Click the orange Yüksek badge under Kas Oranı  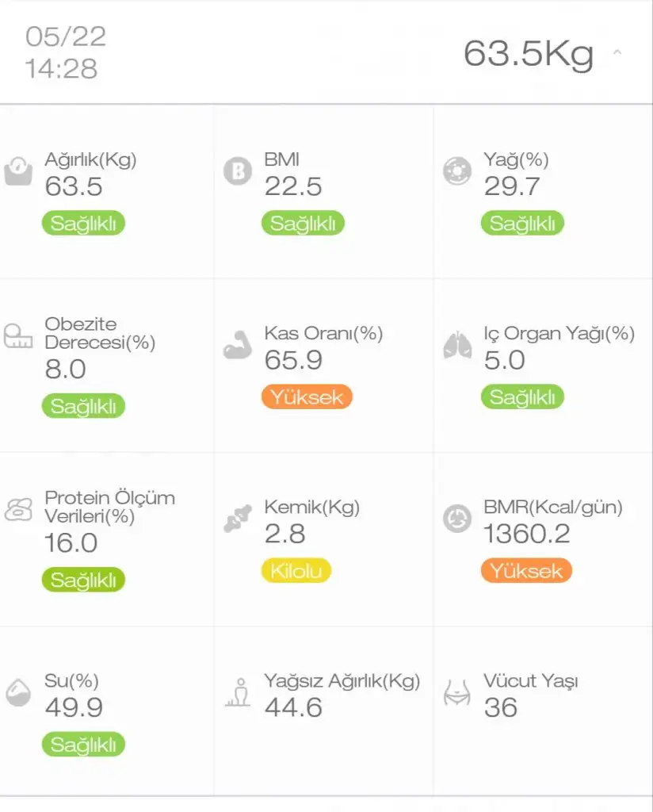pos(307,397)
